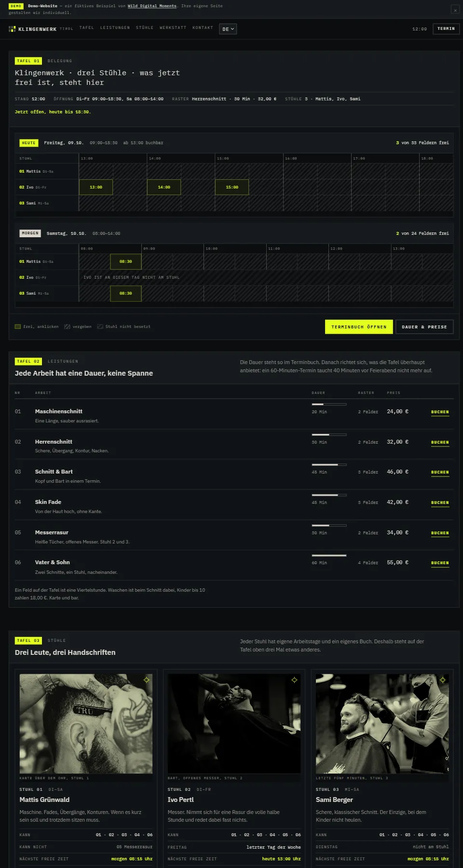Click the 55,00 € Vater & Sohn price
Image resolution: width=463 pixels, height=868 pixels.
pos(397,562)
